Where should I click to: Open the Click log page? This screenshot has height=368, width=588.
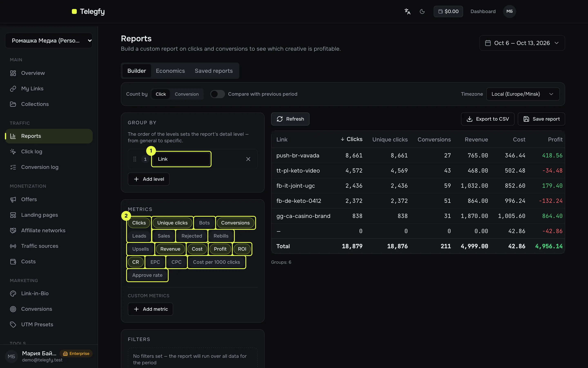49,152
